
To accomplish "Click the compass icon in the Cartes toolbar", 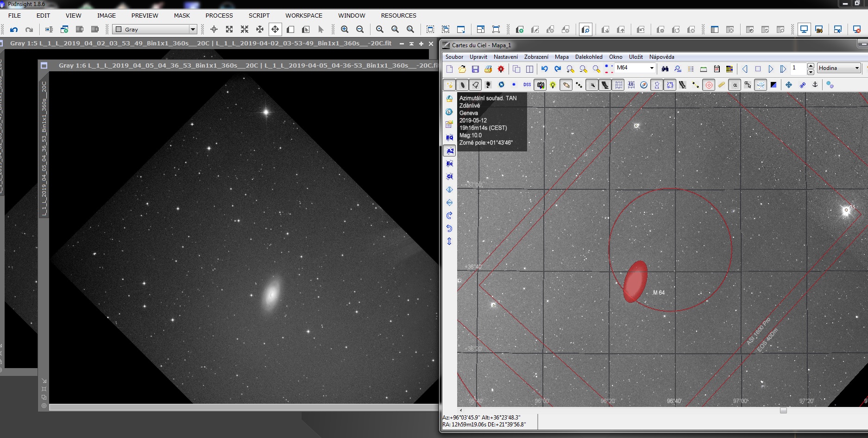I will (x=644, y=85).
